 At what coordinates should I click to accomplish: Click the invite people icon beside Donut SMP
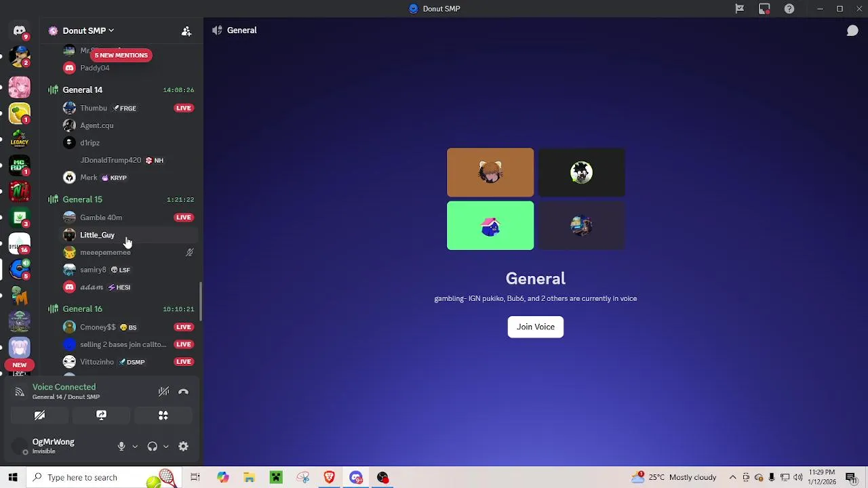(x=186, y=31)
